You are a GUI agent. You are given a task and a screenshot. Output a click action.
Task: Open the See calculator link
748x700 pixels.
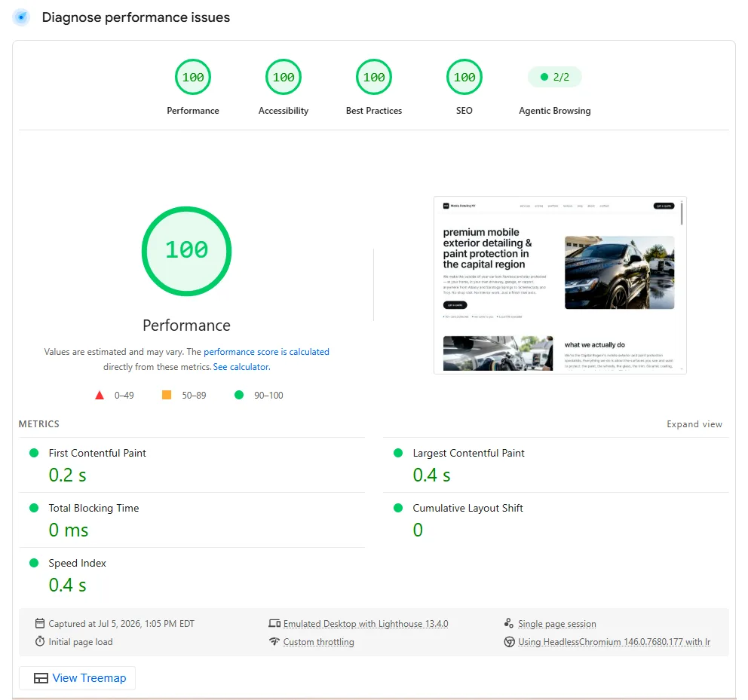point(241,367)
